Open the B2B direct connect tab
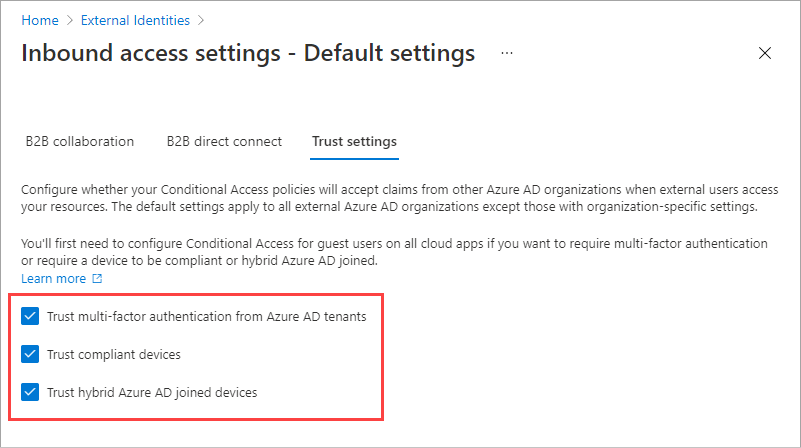Screen dimensions: 801x448 (224, 142)
